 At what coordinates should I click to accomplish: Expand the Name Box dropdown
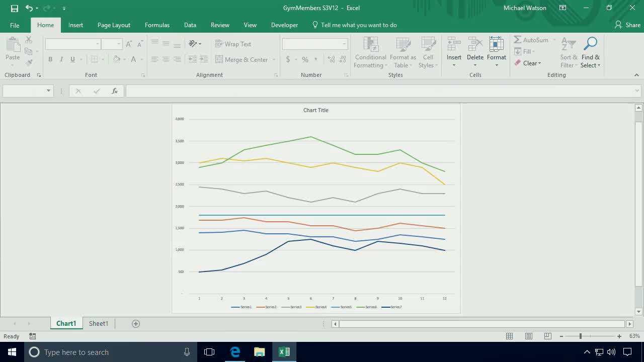click(49, 91)
